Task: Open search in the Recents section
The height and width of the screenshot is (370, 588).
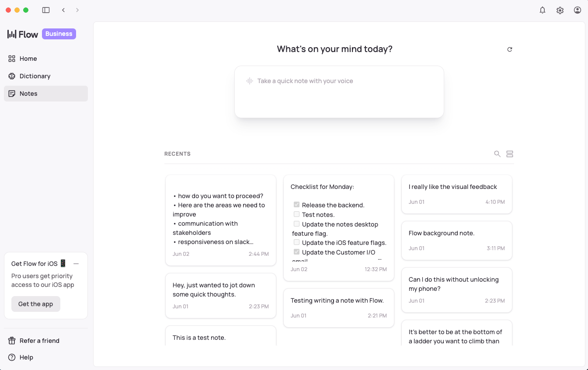Action: (x=497, y=154)
